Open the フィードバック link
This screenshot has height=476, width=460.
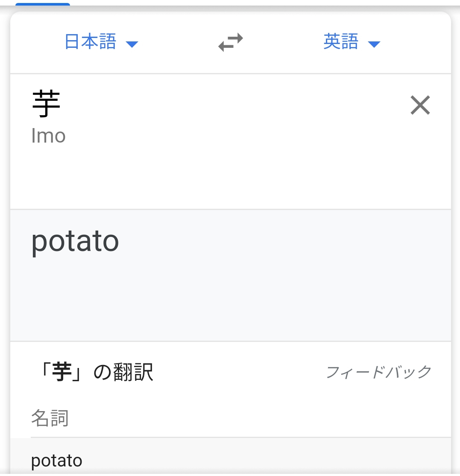tap(378, 372)
